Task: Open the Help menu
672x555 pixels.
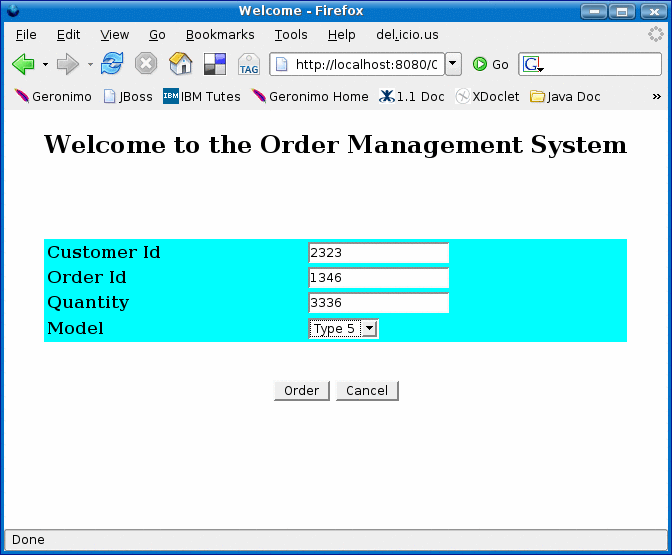Action: point(342,35)
